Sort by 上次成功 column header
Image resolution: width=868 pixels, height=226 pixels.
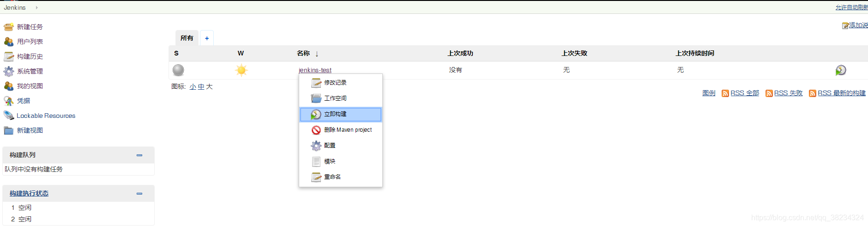(460, 53)
